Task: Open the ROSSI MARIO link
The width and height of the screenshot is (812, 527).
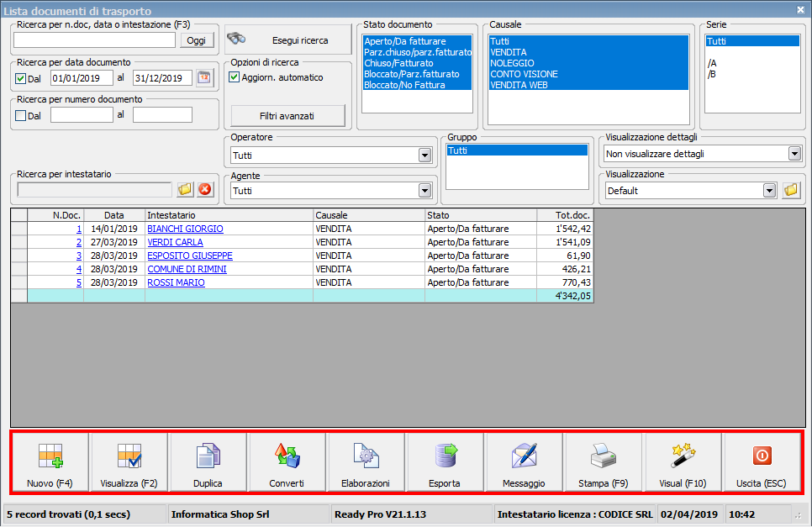Action: tap(176, 282)
